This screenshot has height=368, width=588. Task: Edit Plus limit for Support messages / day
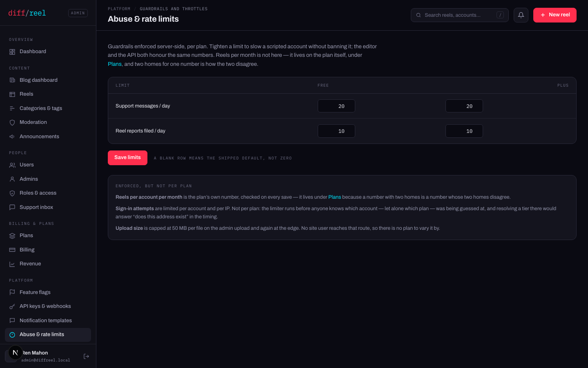tap(464, 106)
